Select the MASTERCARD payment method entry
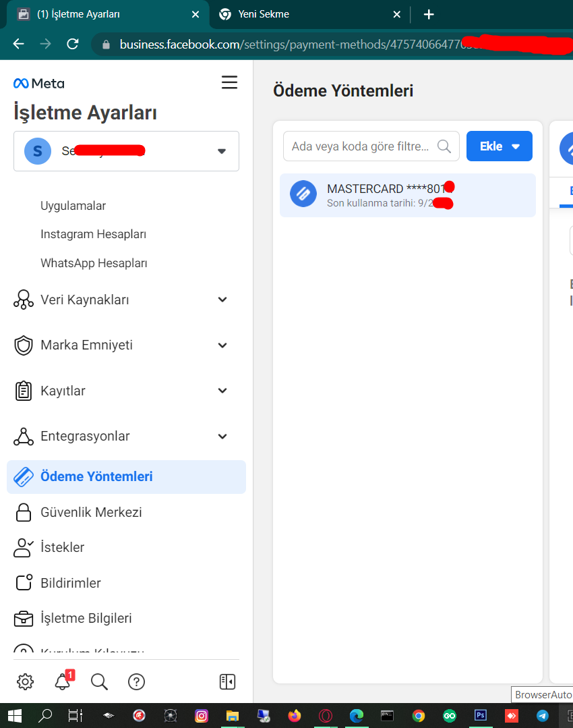Viewport: 573px width, 728px height. [407, 195]
